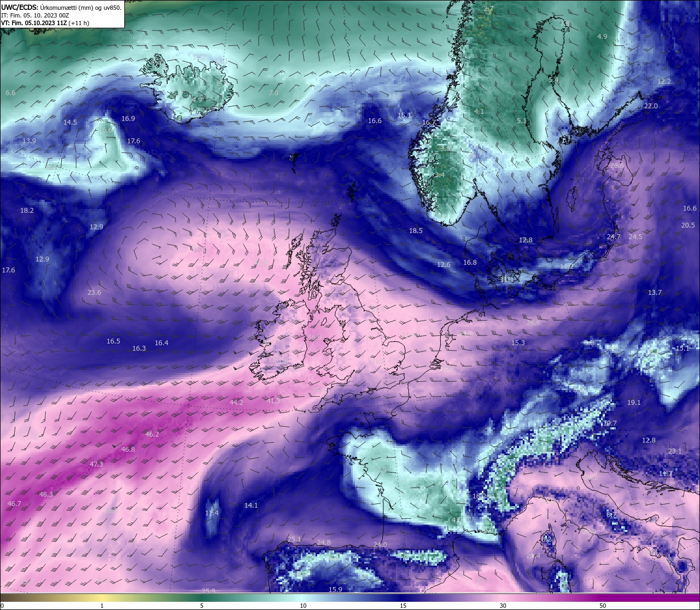Click the map value 12.2

click(664, 81)
